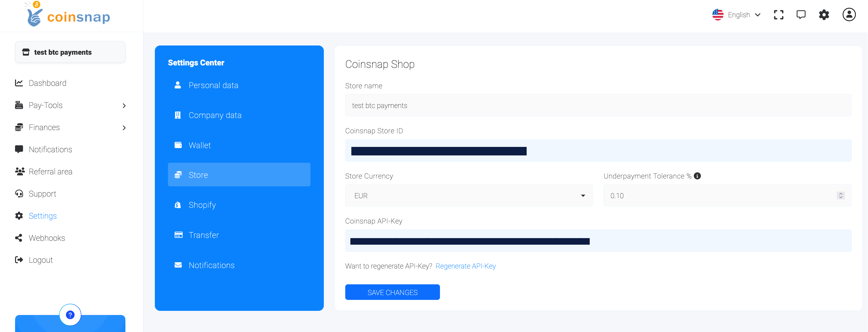The height and width of the screenshot is (332, 868).
Task: Click the Referral area people icon
Action: click(19, 171)
